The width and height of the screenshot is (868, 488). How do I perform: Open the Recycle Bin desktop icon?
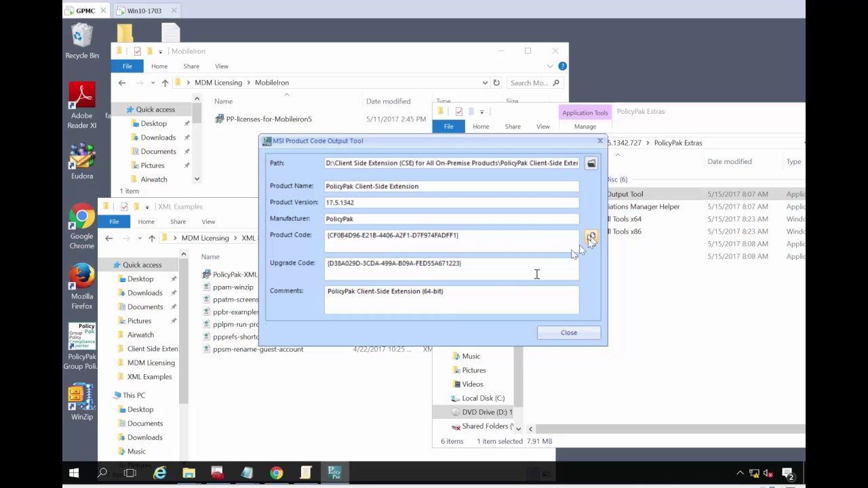(82, 41)
